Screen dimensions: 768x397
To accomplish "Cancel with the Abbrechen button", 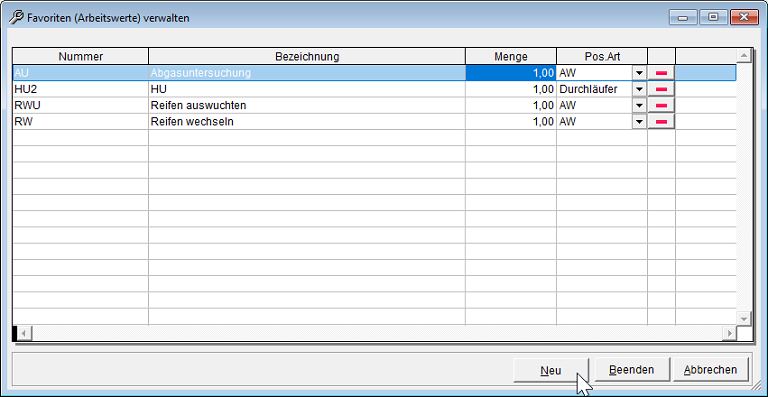I will click(711, 370).
